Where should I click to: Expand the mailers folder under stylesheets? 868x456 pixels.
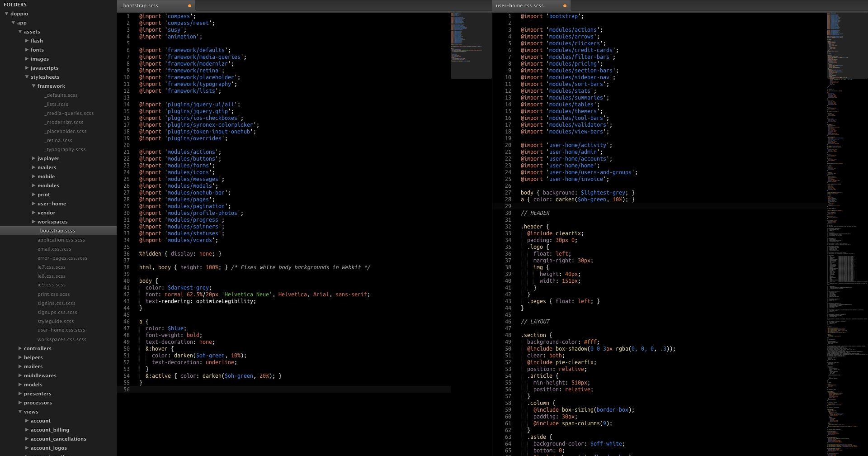34,167
